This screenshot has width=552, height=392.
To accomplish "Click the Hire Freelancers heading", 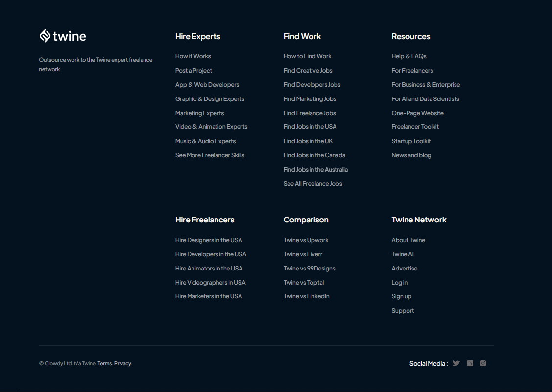I will 205,220.
